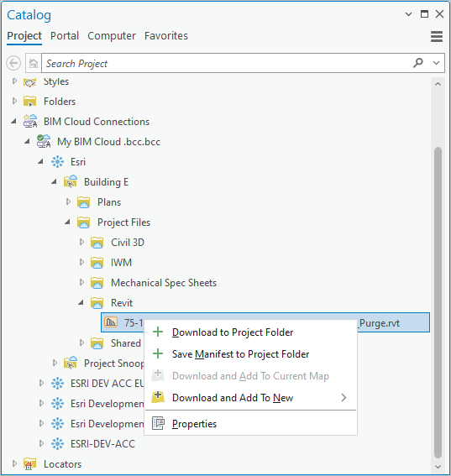The height and width of the screenshot is (476, 451).
Task: Click the search magnifier icon
Action: click(418, 63)
